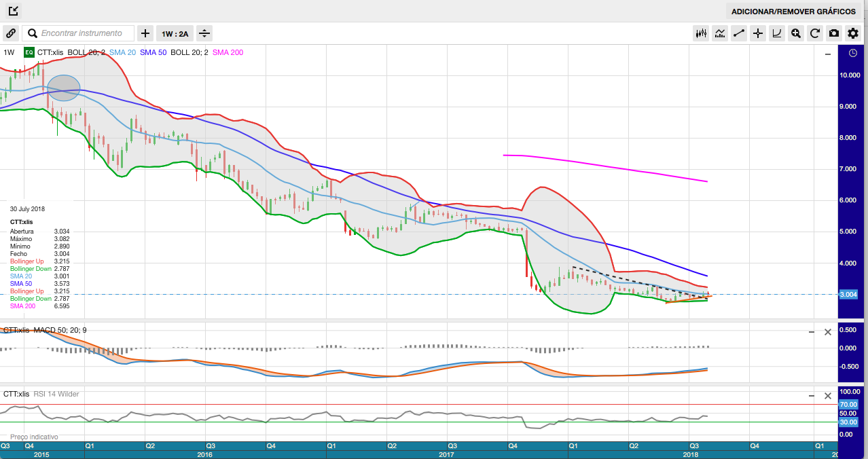The height and width of the screenshot is (459, 868).
Task: Click the zoom in magnifier icon
Action: pyautogui.click(x=796, y=33)
